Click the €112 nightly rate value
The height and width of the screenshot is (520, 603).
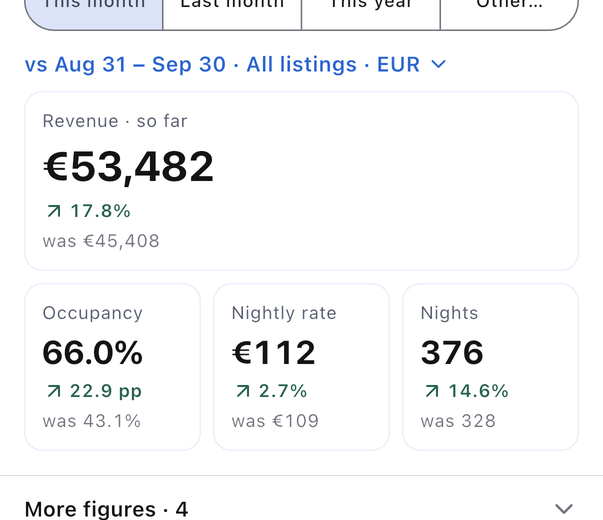[273, 352]
